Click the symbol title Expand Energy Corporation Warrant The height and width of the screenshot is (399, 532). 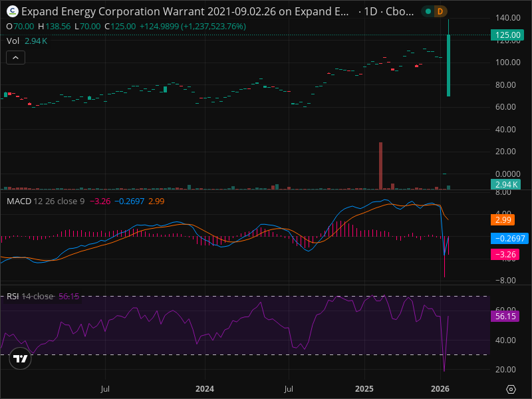[185, 11]
